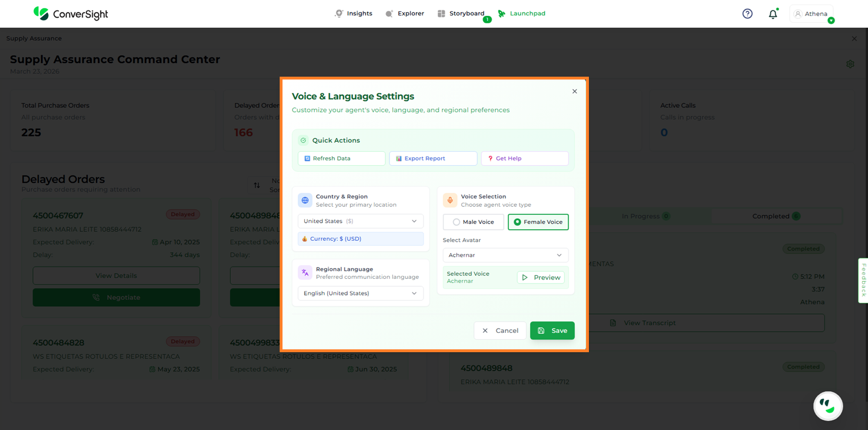Close the Voice & Language Settings dialog
868x430 pixels.
[x=574, y=91]
